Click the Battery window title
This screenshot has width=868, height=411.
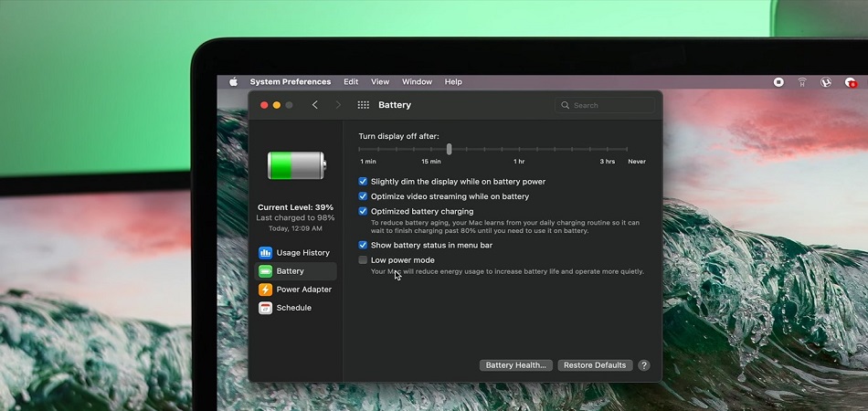395,105
